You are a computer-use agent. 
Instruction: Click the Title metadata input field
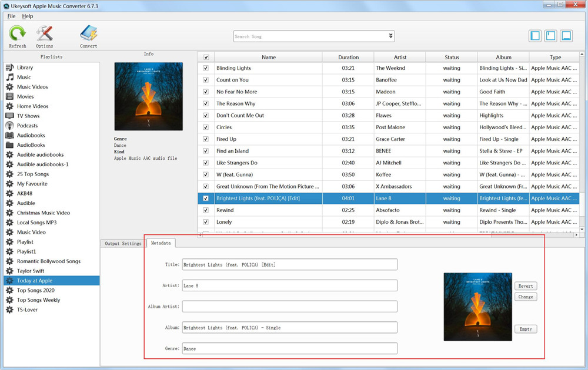tap(289, 264)
